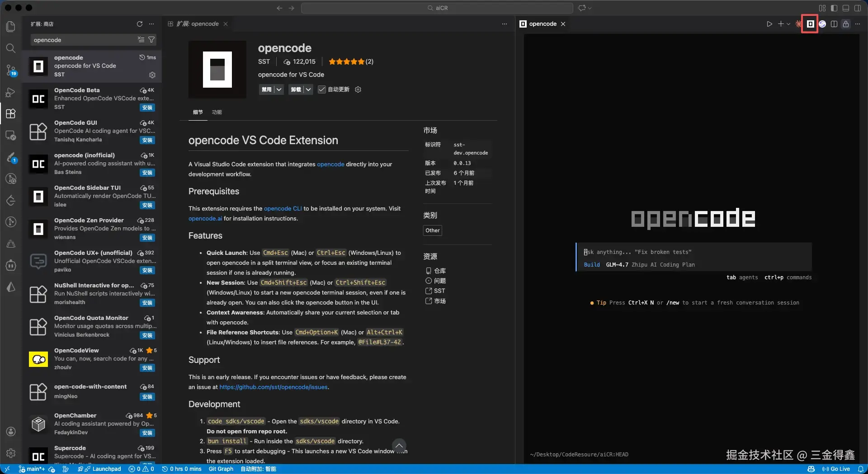The width and height of the screenshot is (868, 474).
Task: Click the opencode icon in editor toolbar
Action: 811,24
